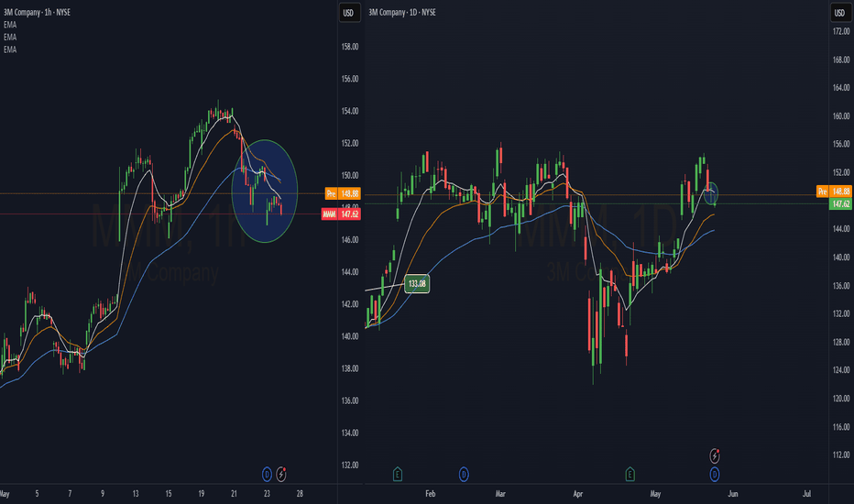Click the 134.00 price axis label
854x504 pixels.
[350, 433]
